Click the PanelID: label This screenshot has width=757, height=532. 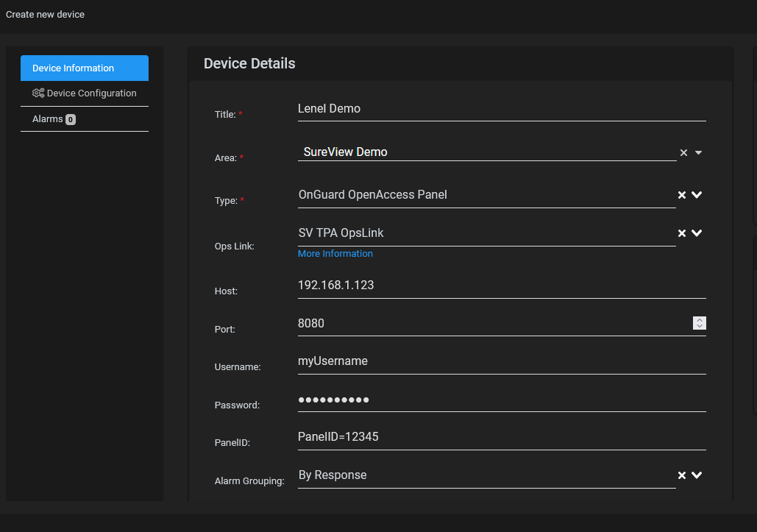(232, 443)
